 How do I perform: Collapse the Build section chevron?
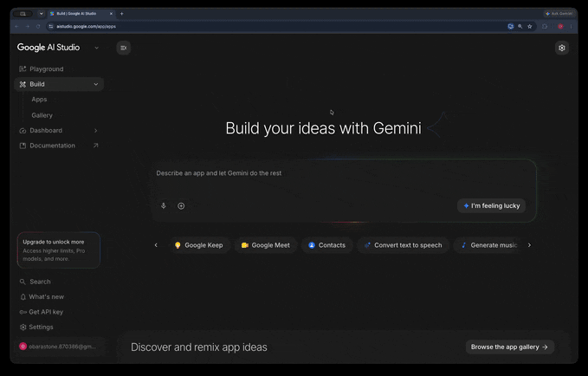coord(96,84)
